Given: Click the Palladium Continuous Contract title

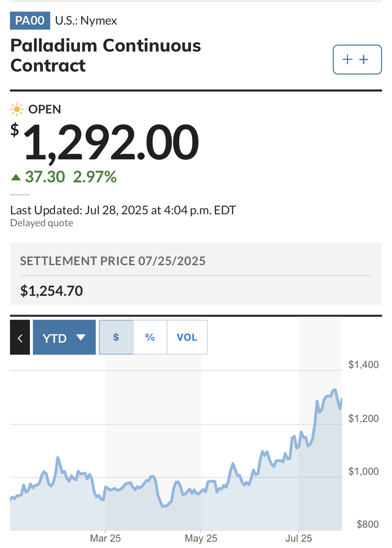Looking at the screenshot, I should point(106,55).
